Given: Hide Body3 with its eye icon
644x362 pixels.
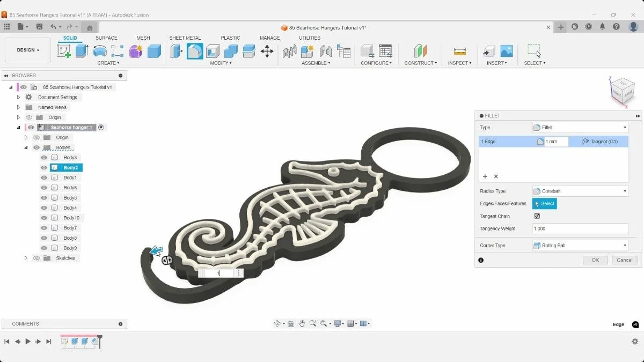Looking at the screenshot, I should (x=44, y=158).
